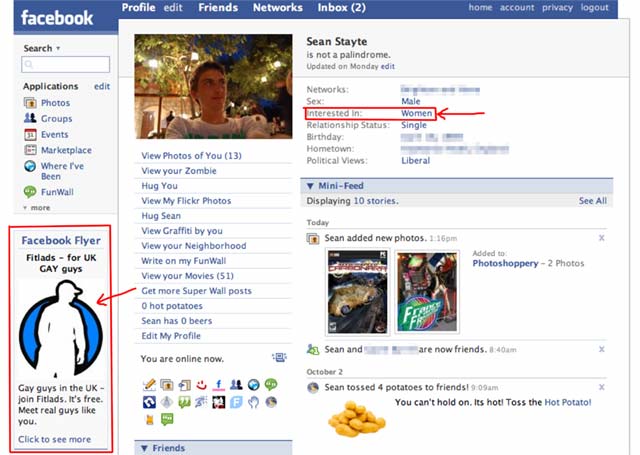Open the Search dropdown arrow

click(x=58, y=48)
